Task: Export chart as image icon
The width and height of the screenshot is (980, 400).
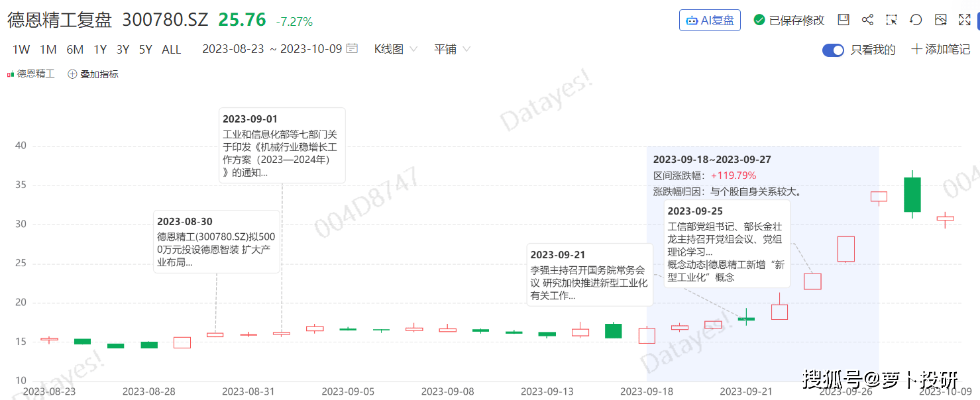Action: (x=940, y=20)
